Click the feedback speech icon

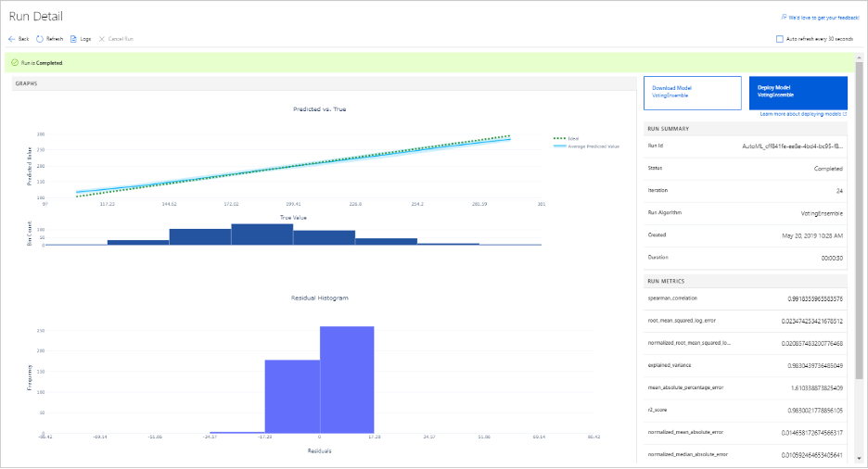click(x=785, y=18)
